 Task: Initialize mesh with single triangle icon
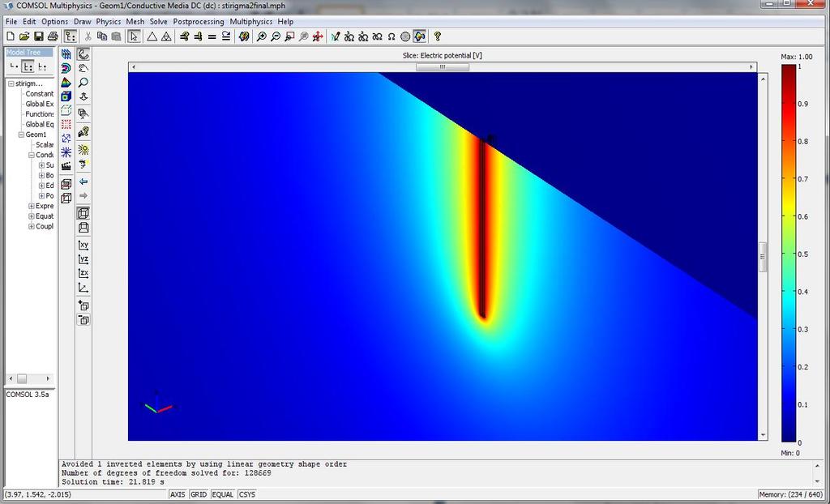coord(152,36)
